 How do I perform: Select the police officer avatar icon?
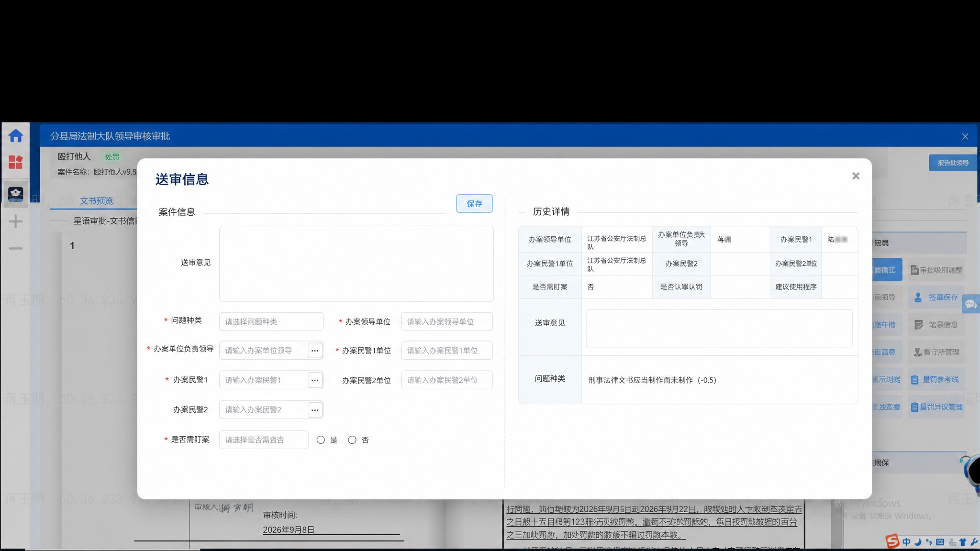click(x=15, y=194)
